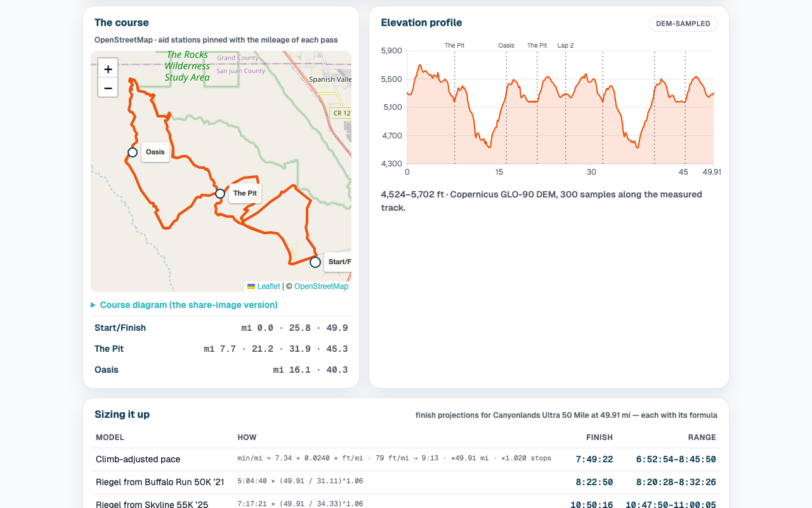
Task: Select 'mi 7.7 · 21.2 · 31.9 · 45.3' mileage text
Action: (x=276, y=349)
